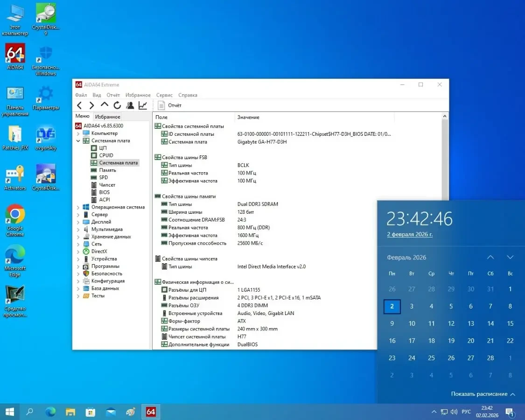The width and height of the screenshot is (525, 420).
Task: Switch to the Меню tab
Action: [82, 116]
